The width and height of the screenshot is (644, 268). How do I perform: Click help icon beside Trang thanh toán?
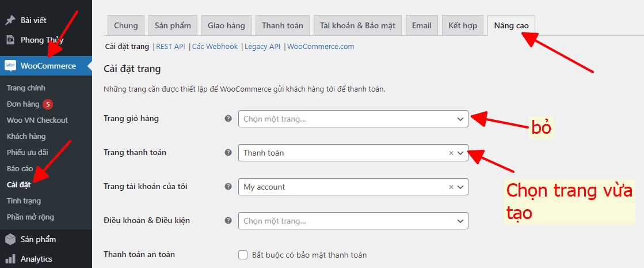[x=228, y=153]
